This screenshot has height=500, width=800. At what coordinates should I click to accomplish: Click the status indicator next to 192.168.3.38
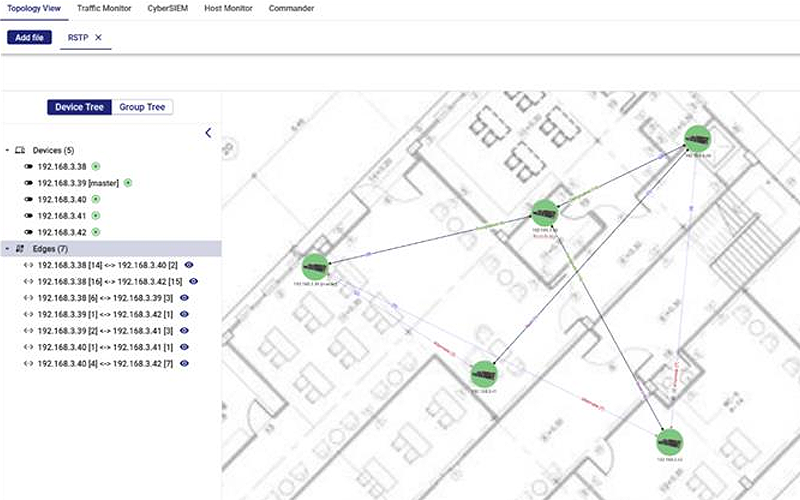tap(96, 166)
